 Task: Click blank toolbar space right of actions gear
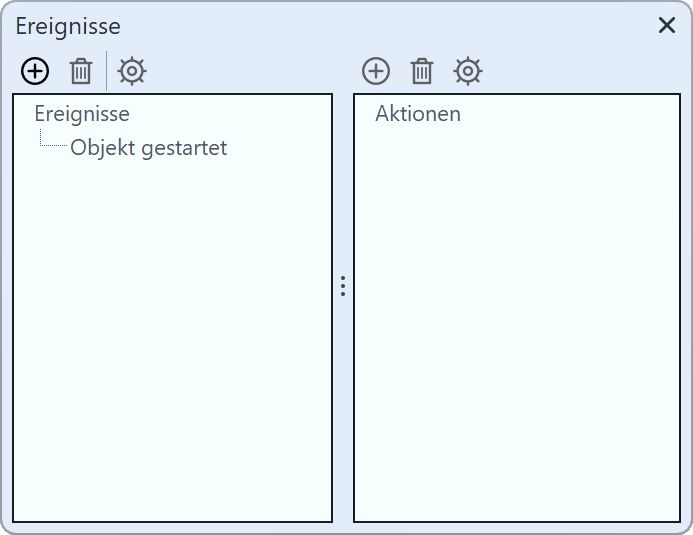tap(580, 71)
